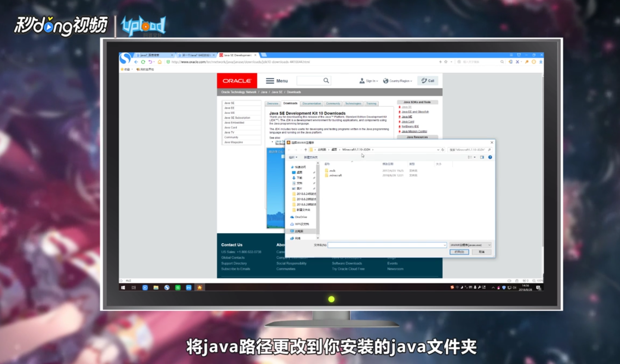The height and width of the screenshot is (364, 620).
Task: Click Subscribe to Emails footer link
Action: click(x=235, y=269)
